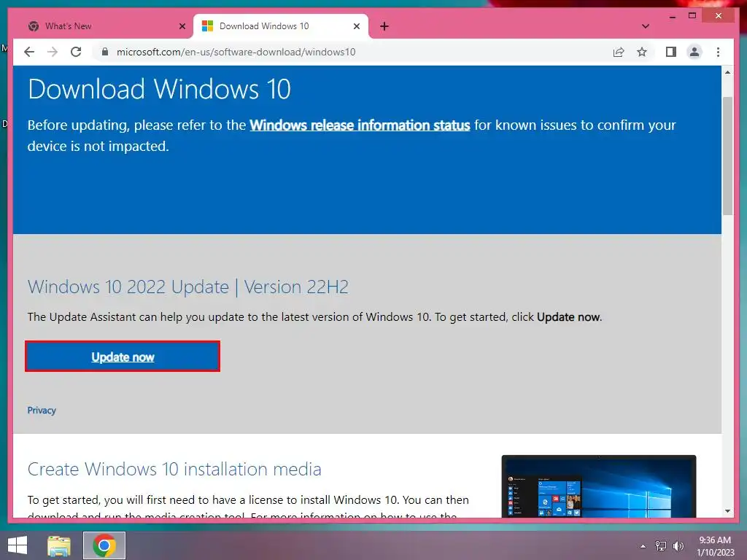
Task: Open Chrome's three-dot menu
Action: point(718,52)
